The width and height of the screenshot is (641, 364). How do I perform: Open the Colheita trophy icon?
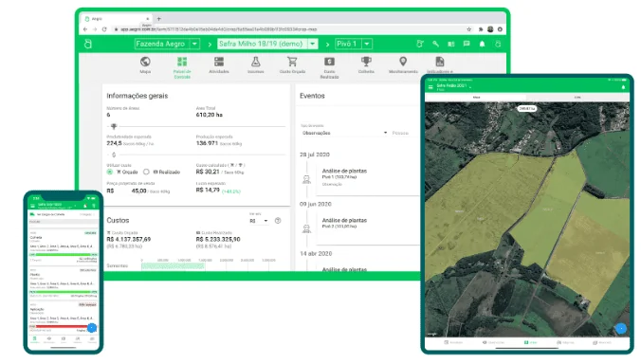click(x=366, y=62)
